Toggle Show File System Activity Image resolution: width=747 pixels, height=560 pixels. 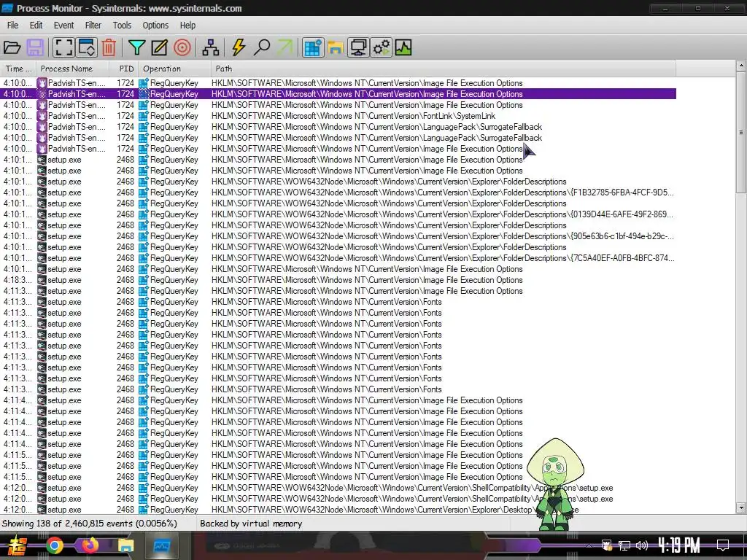click(336, 47)
